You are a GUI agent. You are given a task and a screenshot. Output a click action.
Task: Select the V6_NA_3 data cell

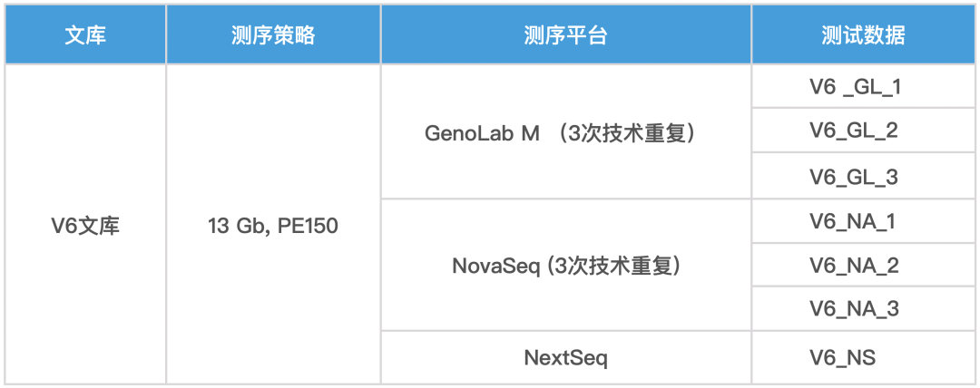(x=854, y=310)
